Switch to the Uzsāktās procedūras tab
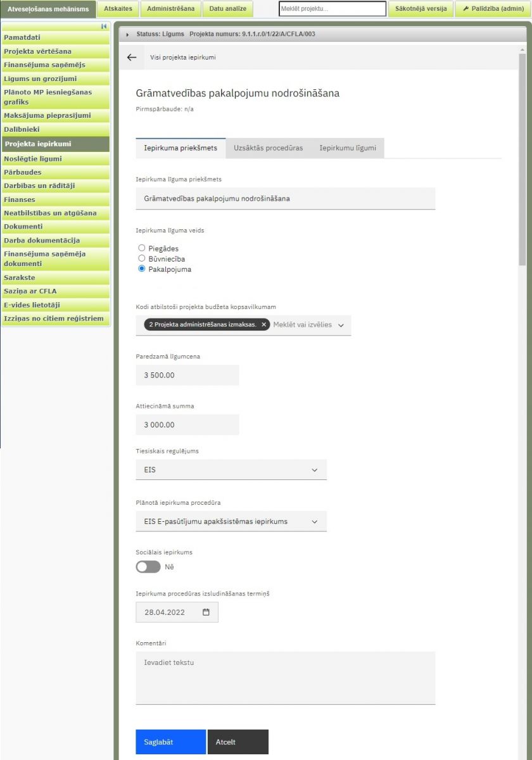This screenshot has height=760, width=532. coord(268,148)
